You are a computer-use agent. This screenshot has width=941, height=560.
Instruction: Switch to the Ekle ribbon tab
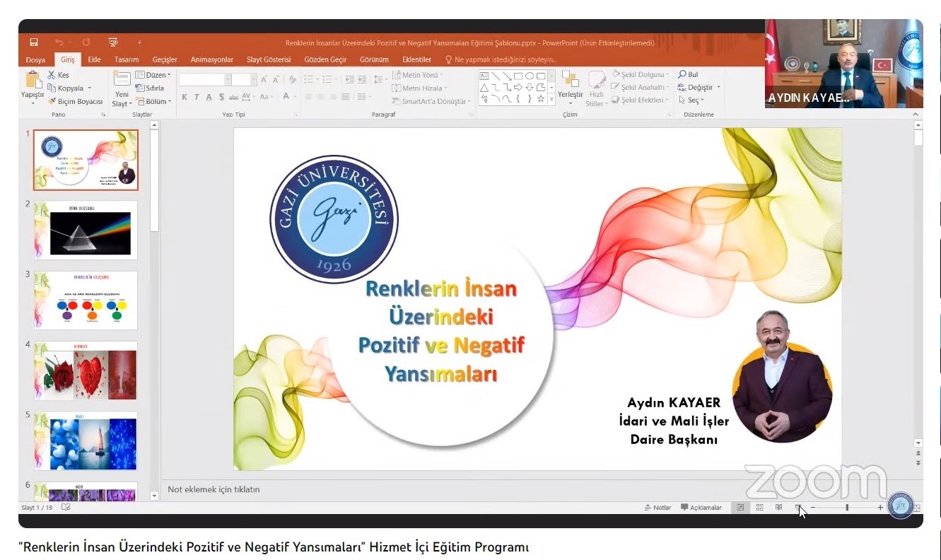(x=94, y=60)
